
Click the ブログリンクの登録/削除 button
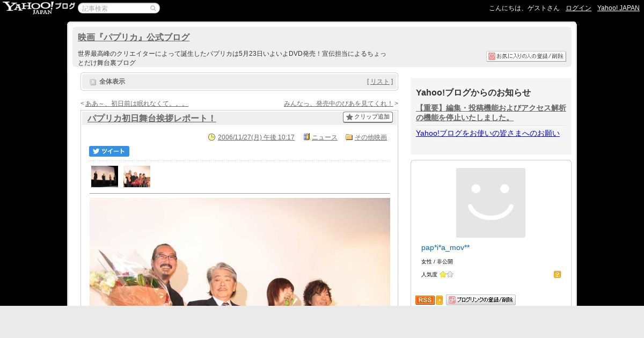481,300
